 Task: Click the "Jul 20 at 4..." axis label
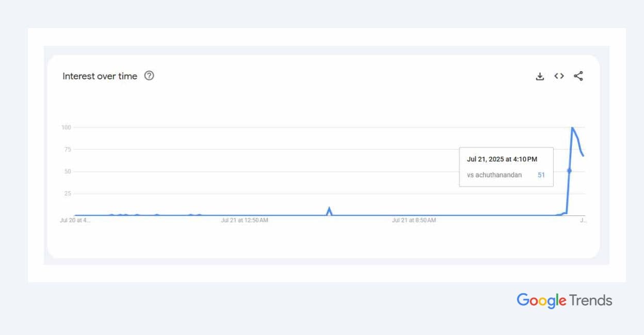tap(75, 221)
